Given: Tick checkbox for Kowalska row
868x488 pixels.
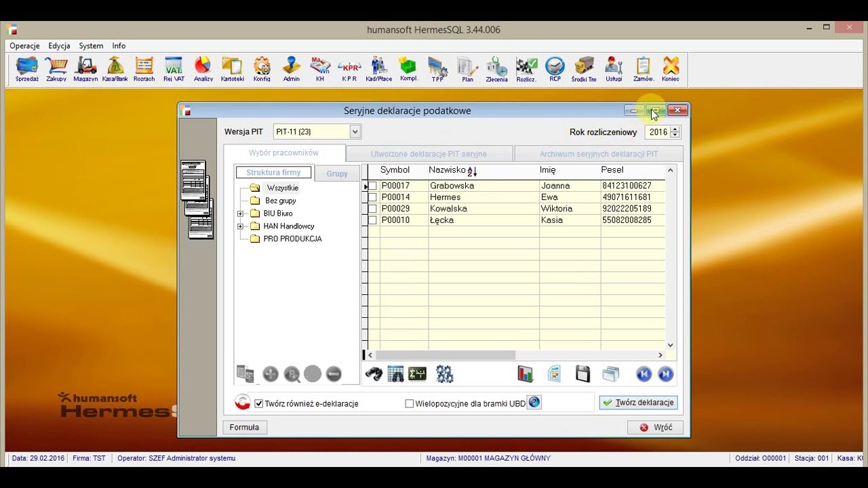Looking at the screenshot, I should (x=372, y=209).
